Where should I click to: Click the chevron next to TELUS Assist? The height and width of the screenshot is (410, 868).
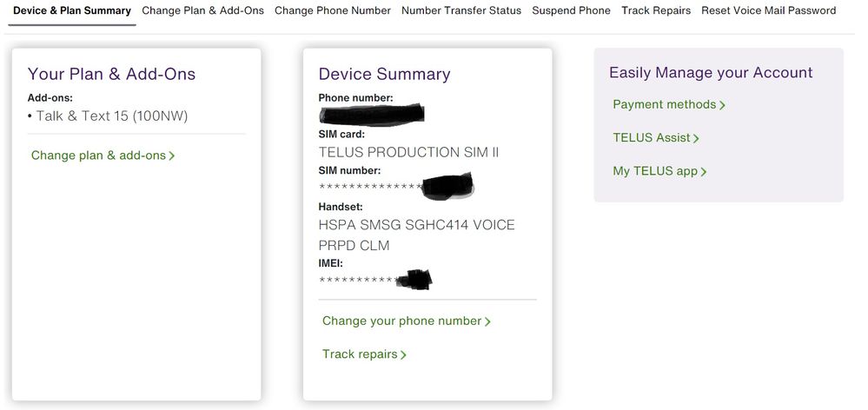697,138
